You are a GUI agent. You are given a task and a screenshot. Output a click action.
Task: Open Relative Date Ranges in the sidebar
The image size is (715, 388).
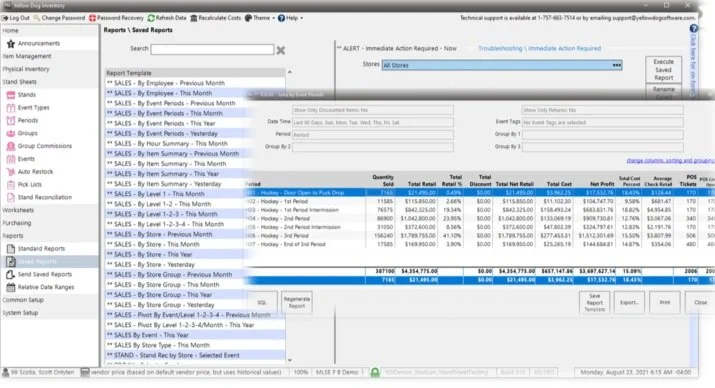click(x=46, y=287)
